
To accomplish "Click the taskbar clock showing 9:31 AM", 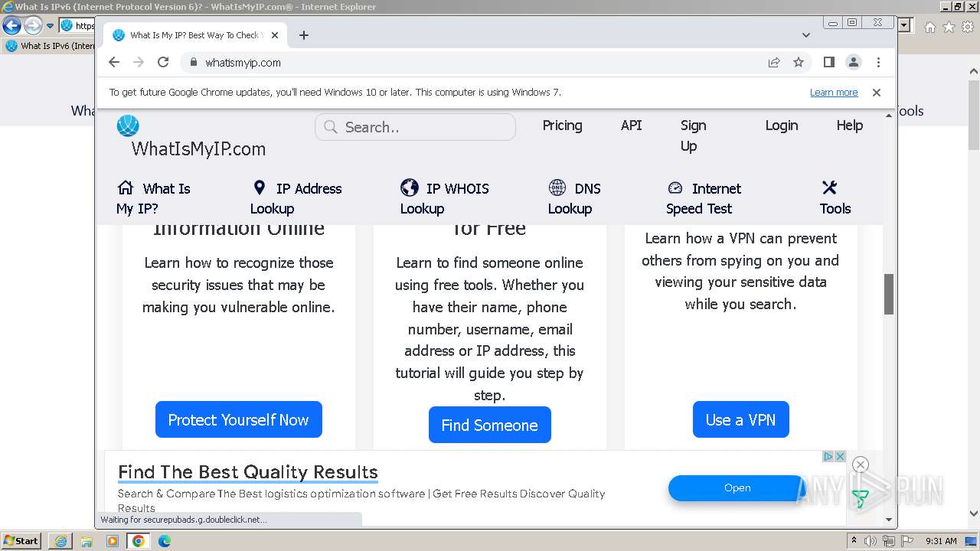I will click(941, 541).
